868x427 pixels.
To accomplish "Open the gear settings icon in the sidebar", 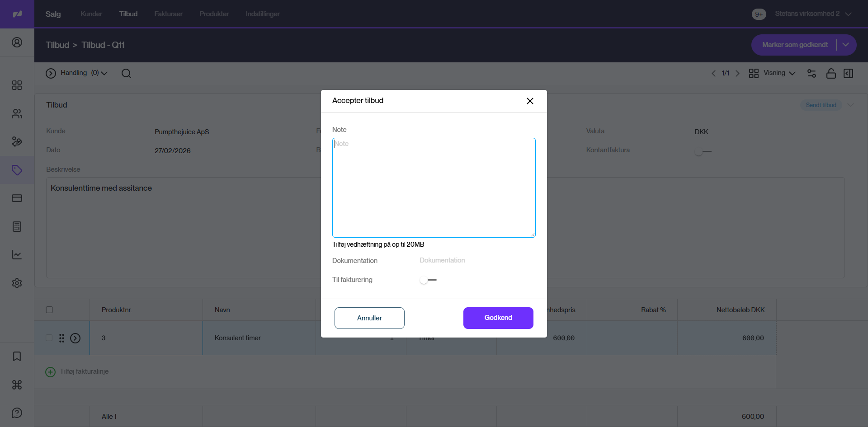I will [17, 283].
